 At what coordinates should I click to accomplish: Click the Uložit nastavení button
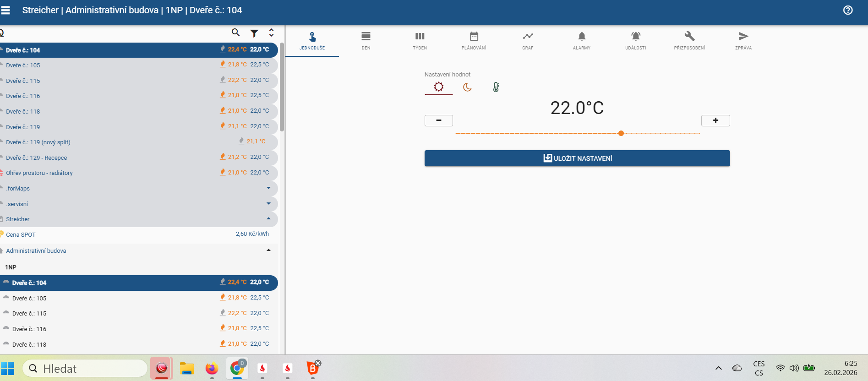click(577, 158)
